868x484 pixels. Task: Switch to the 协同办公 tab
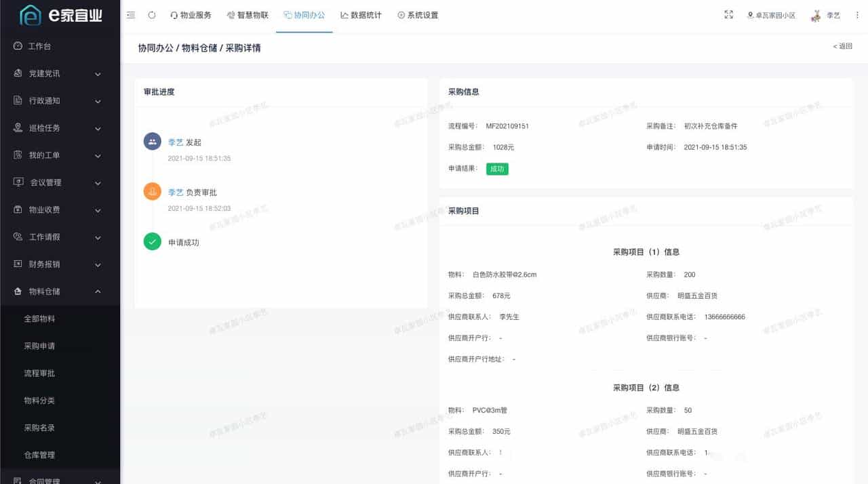pyautogui.click(x=303, y=15)
